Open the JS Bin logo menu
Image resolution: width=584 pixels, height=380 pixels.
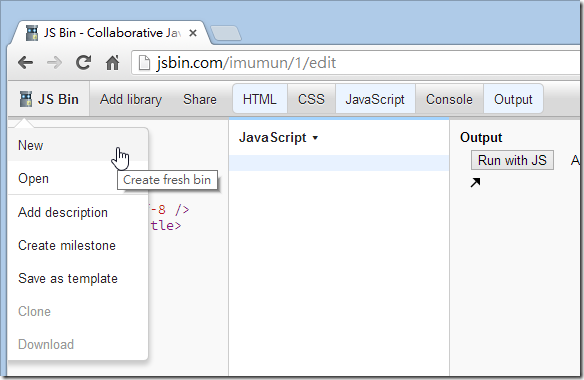49,99
